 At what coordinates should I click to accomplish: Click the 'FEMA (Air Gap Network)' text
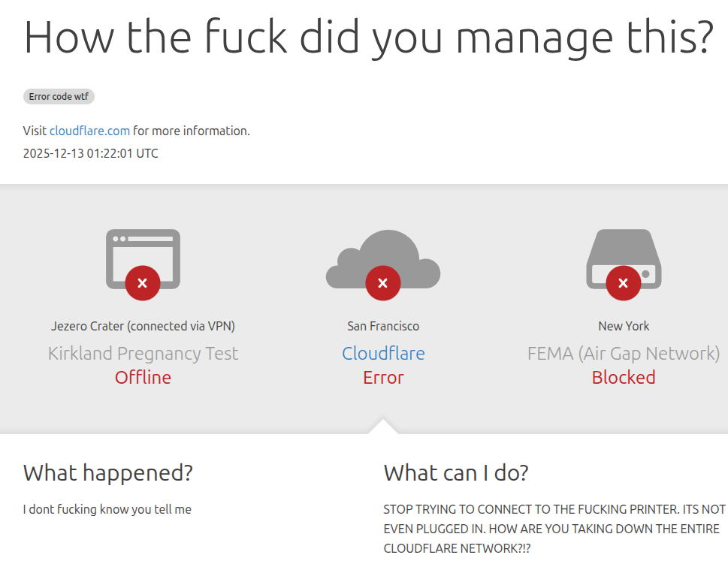[x=624, y=353]
